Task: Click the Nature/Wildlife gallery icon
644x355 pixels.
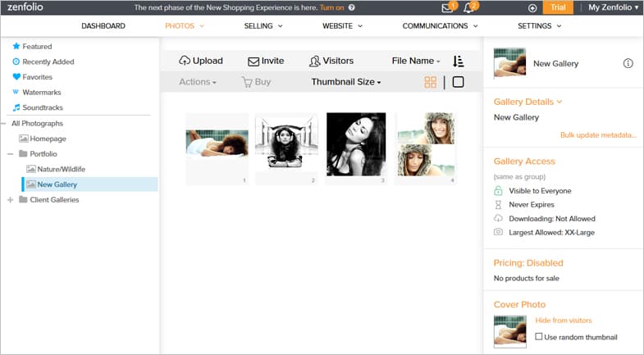Action: 31,169
